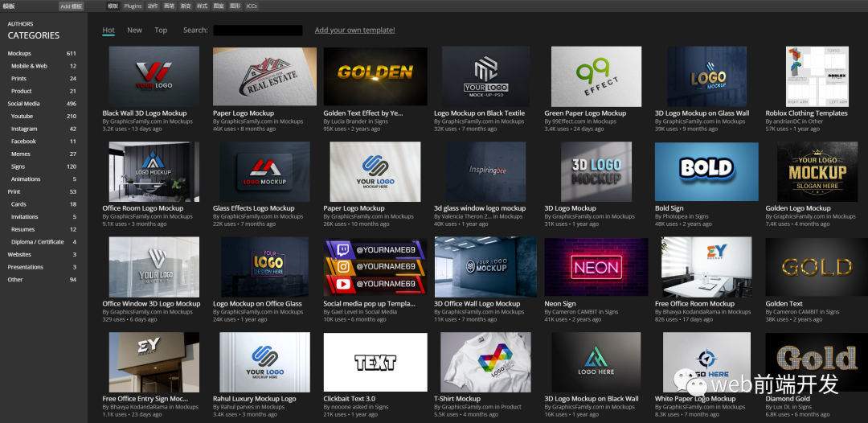Open the T-Shirt Mockup thumbnail
868x423 pixels.
coord(486,362)
